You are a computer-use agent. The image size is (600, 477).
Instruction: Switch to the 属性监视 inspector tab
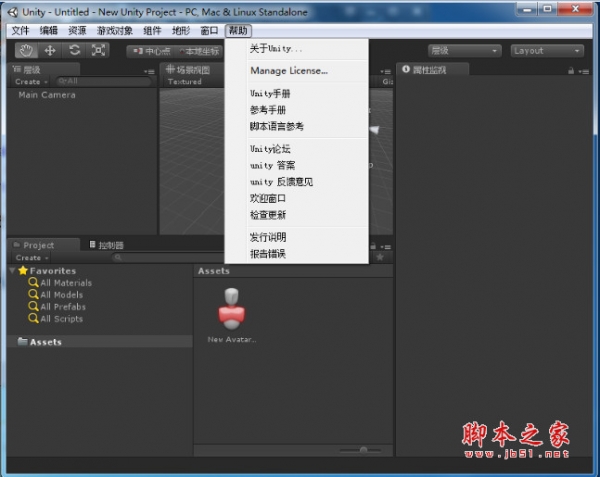(x=432, y=70)
